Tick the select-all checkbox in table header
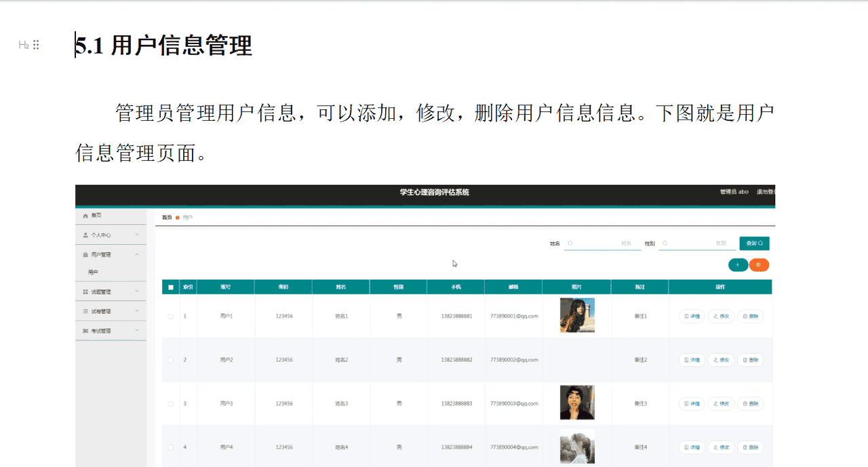 [x=170, y=286]
